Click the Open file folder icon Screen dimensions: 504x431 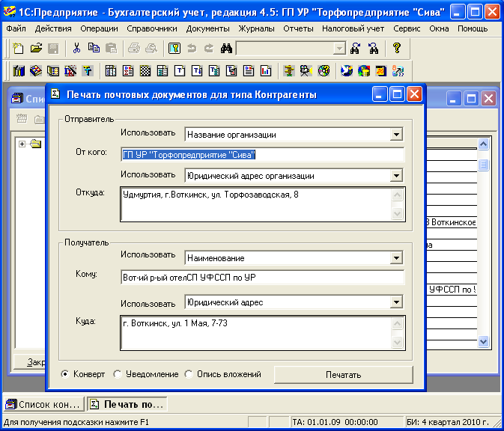(x=36, y=49)
